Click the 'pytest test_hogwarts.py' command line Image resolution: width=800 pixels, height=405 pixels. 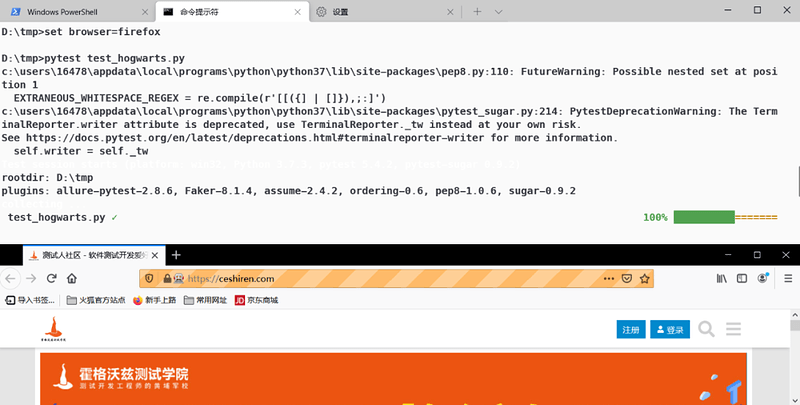(x=93, y=58)
